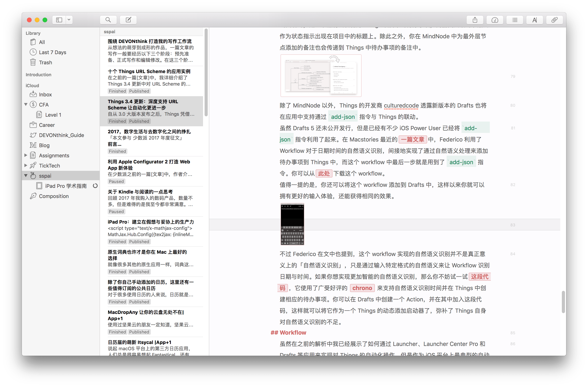
Task: Open the statistics/goal gauge icon
Action: click(495, 20)
